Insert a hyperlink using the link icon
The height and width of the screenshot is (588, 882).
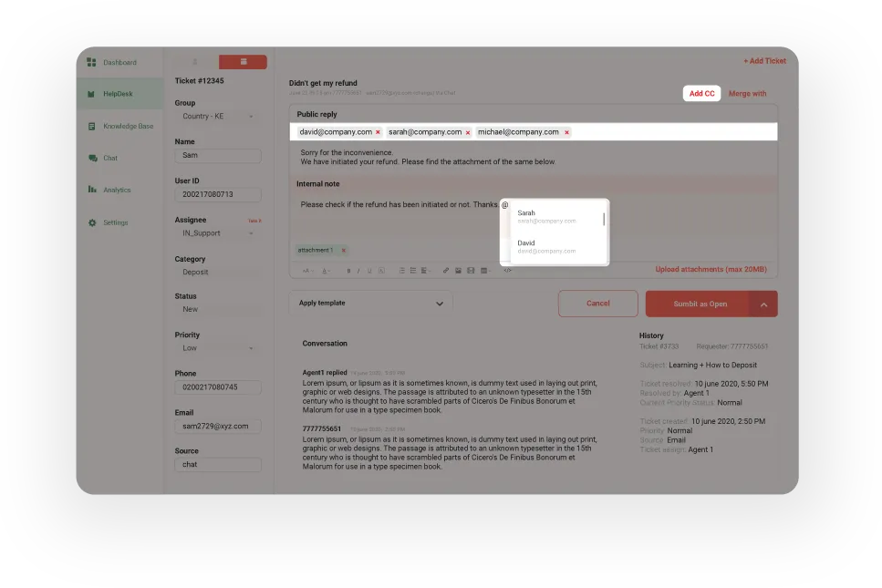click(x=446, y=270)
